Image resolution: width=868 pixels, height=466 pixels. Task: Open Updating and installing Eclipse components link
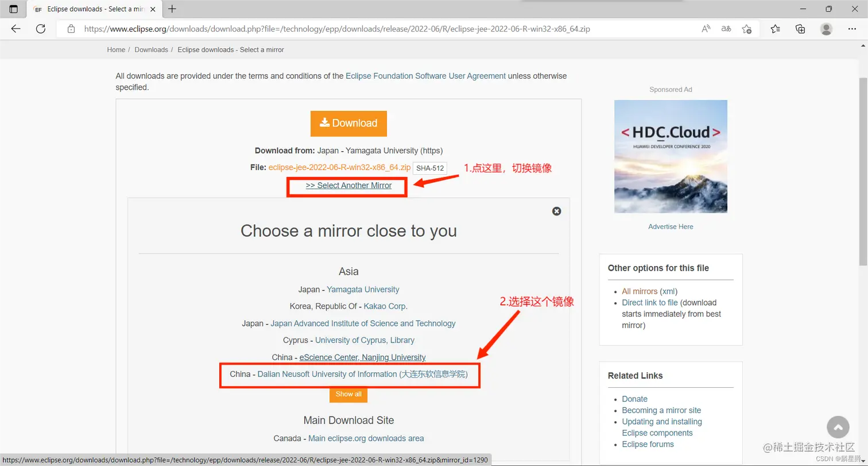662,427
